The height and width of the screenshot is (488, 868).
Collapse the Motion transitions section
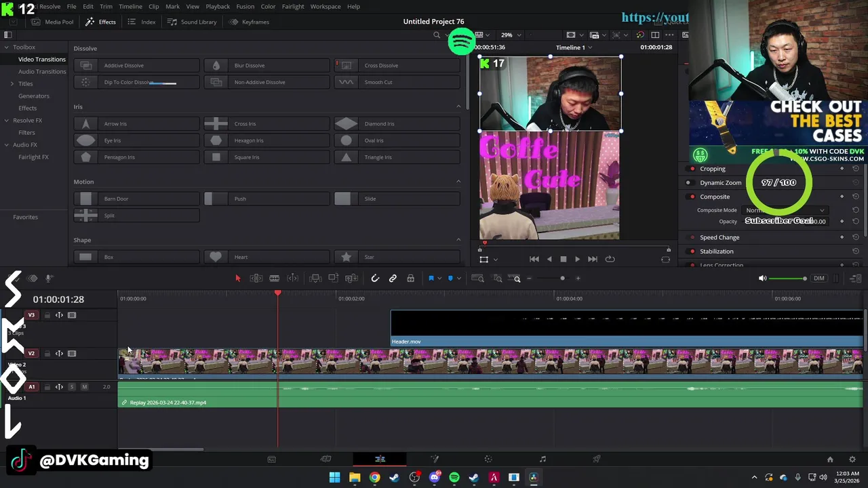pyautogui.click(x=458, y=182)
